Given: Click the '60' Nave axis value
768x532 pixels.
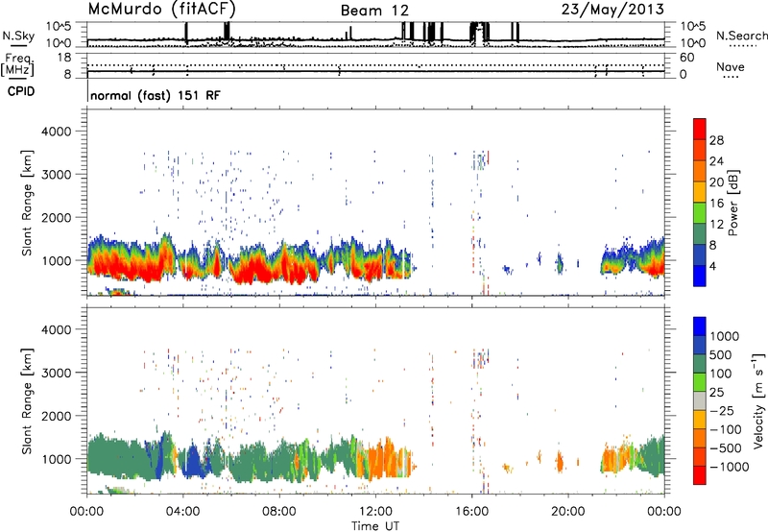Looking at the screenshot, I should coord(686,58).
